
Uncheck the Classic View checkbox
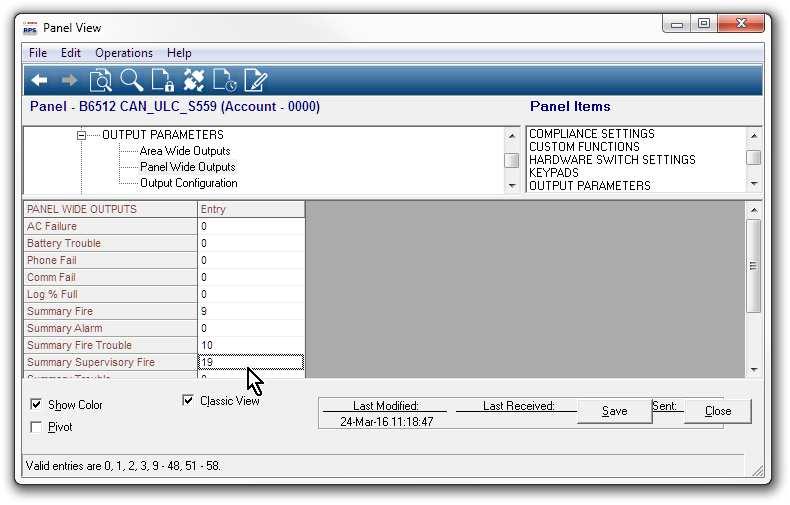pos(188,400)
